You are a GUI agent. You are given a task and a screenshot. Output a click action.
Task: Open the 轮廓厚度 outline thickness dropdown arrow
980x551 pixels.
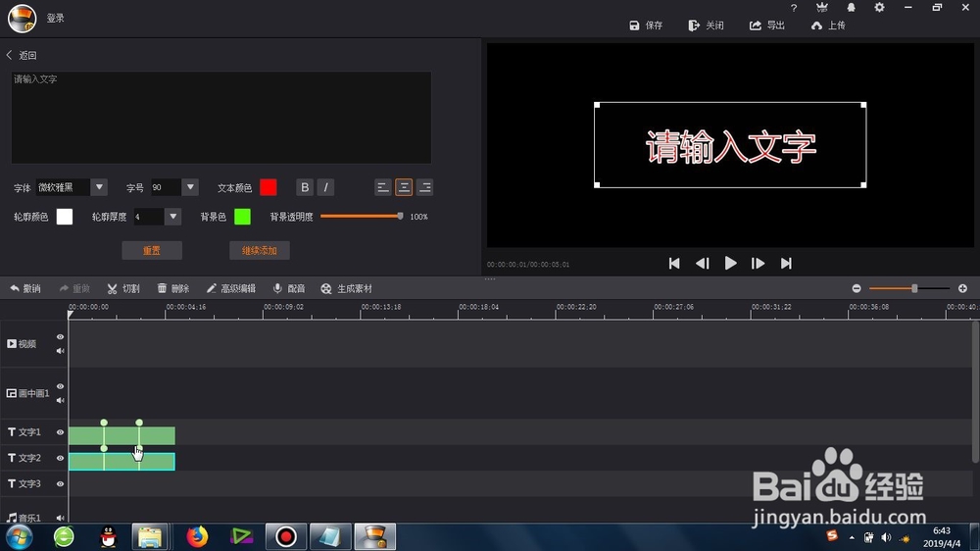pyautogui.click(x=173, y=217)
